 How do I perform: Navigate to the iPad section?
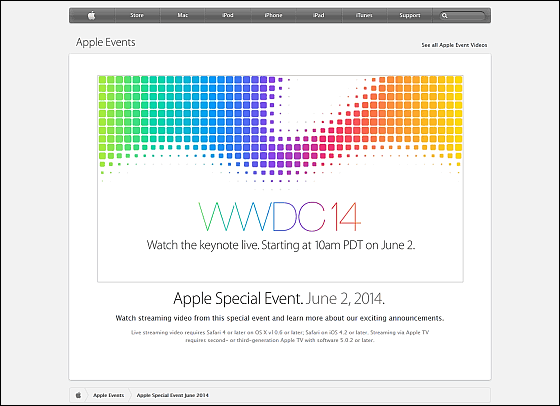click(x=319, y=15)
